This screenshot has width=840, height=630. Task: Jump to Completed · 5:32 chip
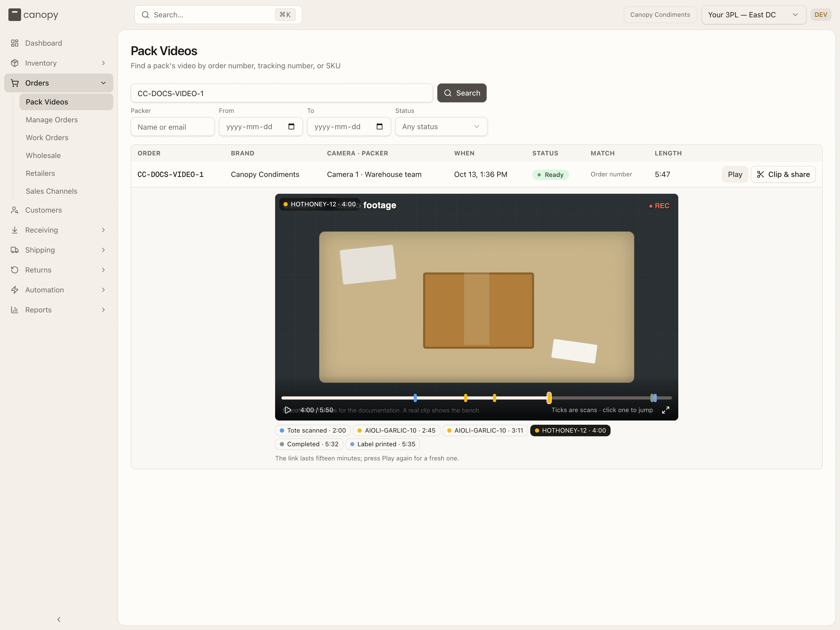click(x=309, y=444)
